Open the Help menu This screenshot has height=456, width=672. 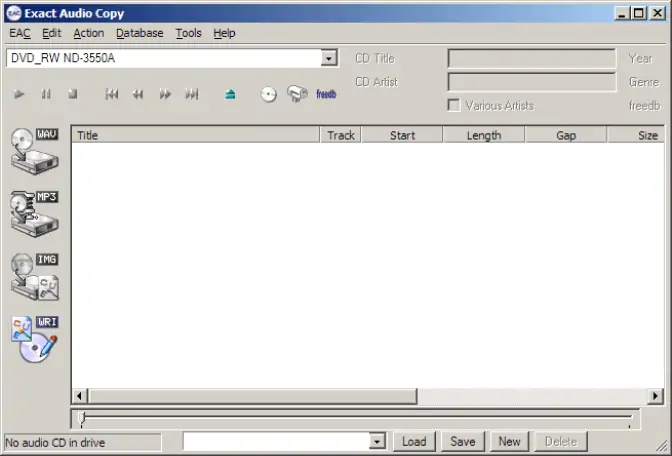[225, 33]
